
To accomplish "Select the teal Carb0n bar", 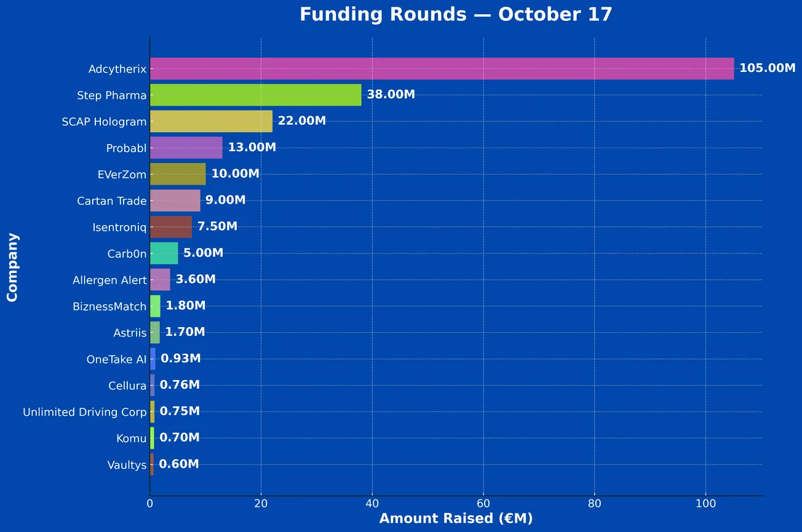I will [164, 253].
